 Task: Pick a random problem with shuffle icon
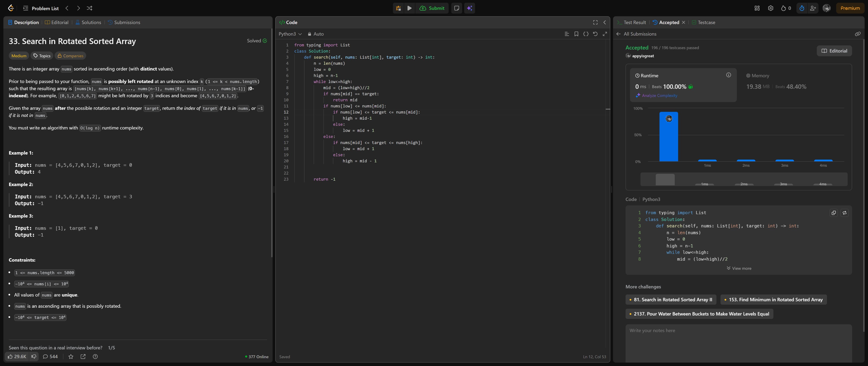89,8
